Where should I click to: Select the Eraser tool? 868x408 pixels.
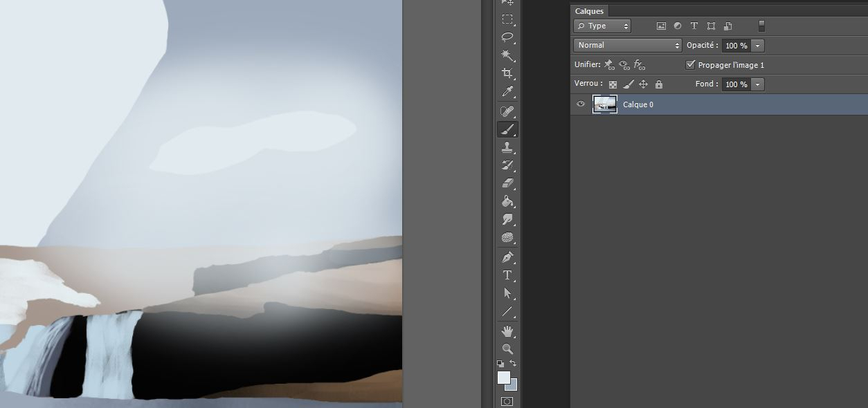tap(507, 183)
